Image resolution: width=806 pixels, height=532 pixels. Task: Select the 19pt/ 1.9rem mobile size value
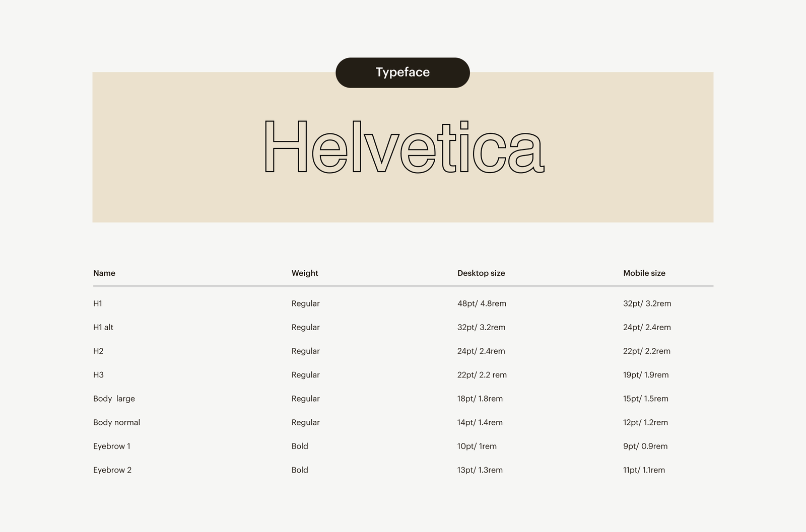[646, 375]
